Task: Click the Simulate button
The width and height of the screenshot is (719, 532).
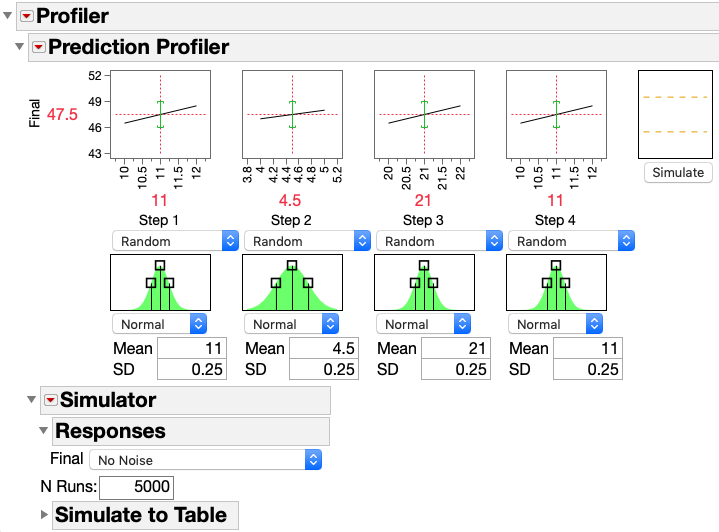Action: (677, 172)
